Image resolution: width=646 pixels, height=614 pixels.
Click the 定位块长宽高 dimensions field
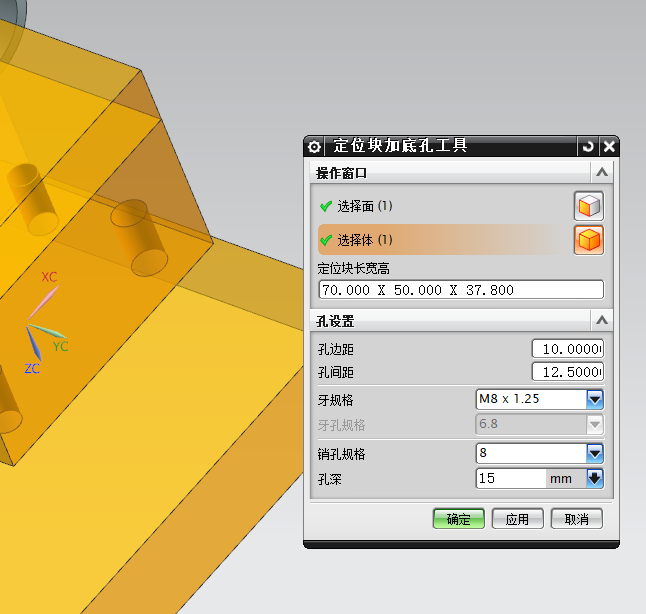click(461, 290)
